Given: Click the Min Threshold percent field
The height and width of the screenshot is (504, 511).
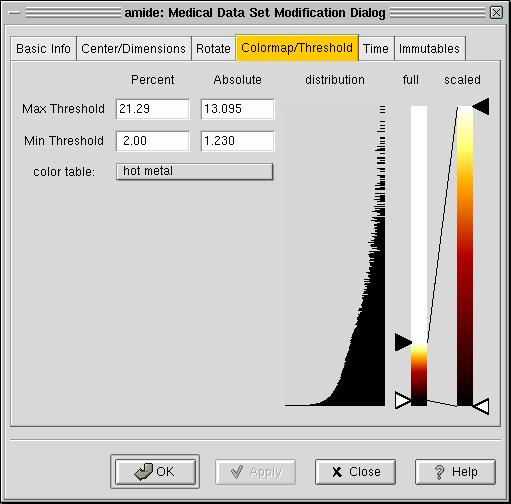Looking at the screenshot, I should pyautogui.click(x=153, y=141).
